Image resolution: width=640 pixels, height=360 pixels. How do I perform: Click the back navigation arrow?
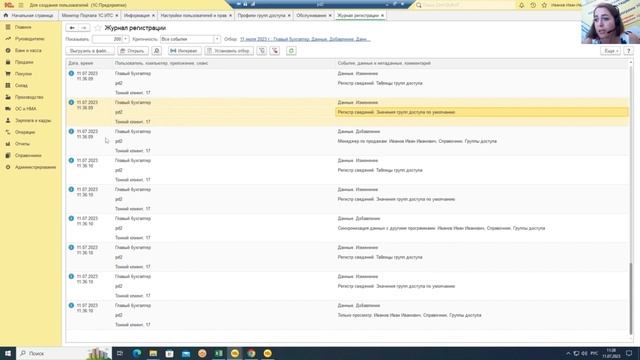click(72, 28)
